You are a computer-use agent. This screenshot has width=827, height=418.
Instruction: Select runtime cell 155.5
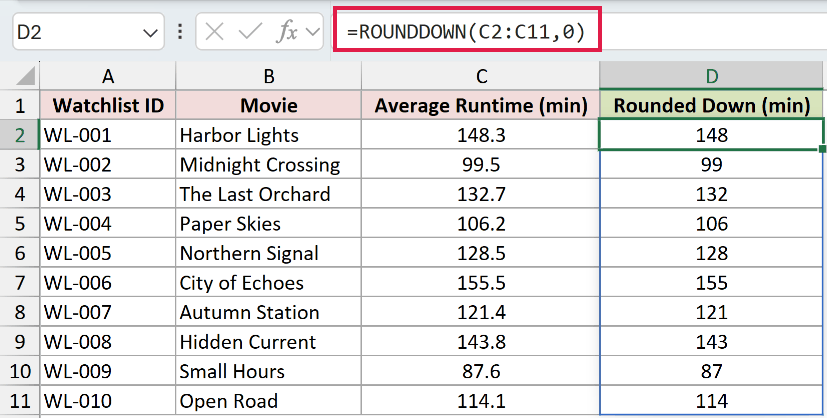click(x=481, y=283)
